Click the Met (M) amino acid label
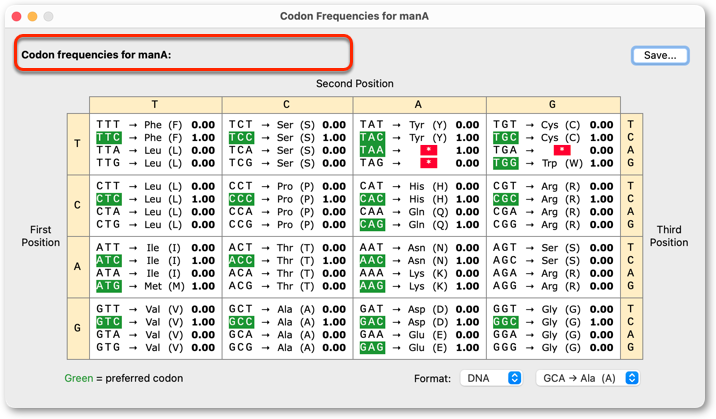 pyautogui.click(x=164, y=286)
